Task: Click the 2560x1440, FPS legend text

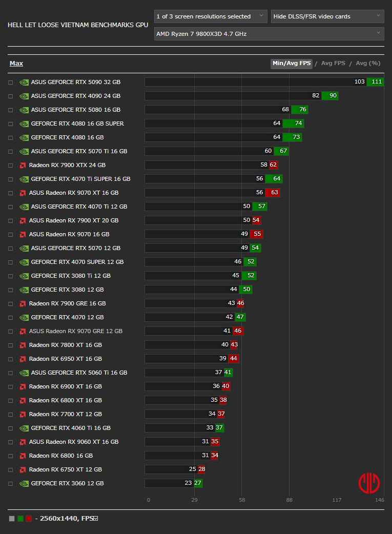Action: [x=67, y=518]
